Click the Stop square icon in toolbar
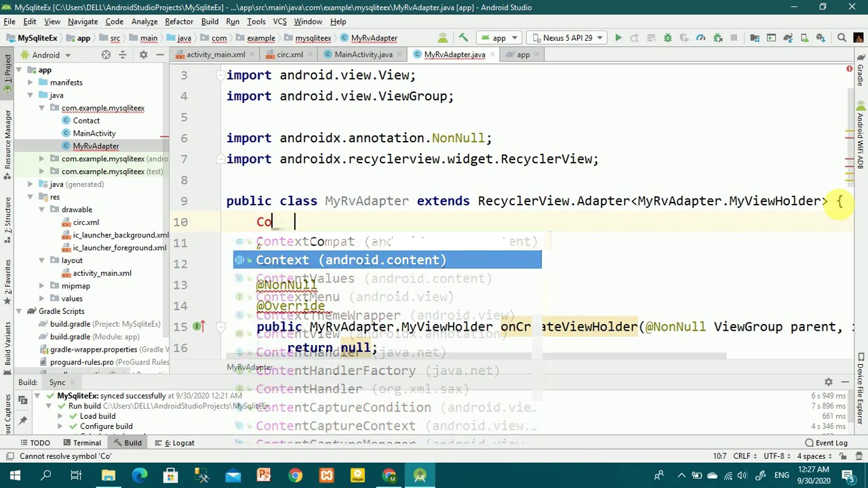868x488 pixels. coord(734,38)
